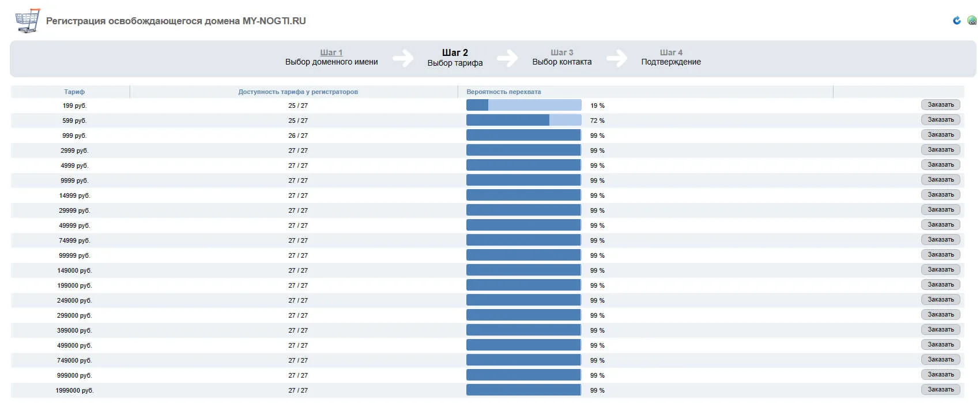980x403 pixels.
Task: Click the 72 % probability bar
Action: click(523, 120)
